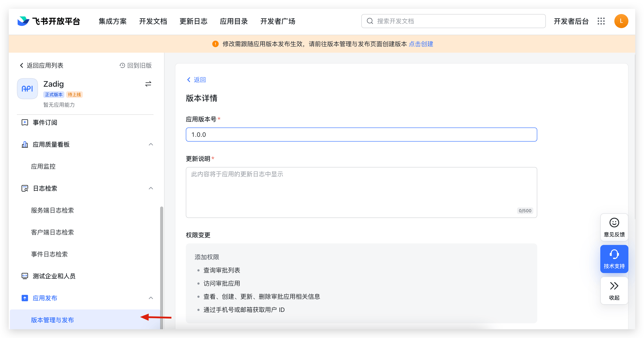Click the Zadig API app icon

tap(27, 89)
